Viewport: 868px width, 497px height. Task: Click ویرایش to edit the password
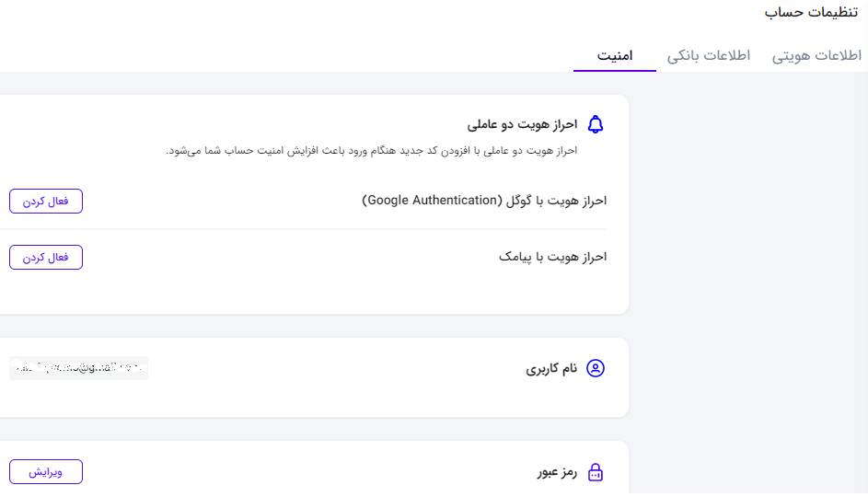point(46,471)
